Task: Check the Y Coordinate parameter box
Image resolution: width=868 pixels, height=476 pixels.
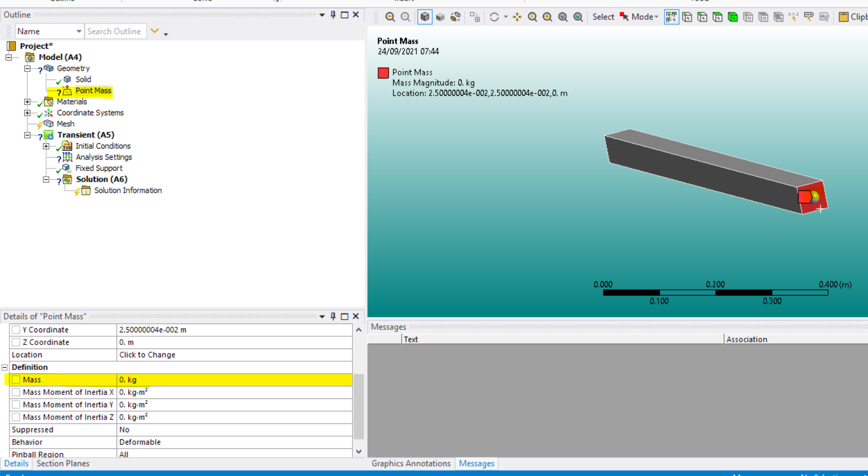Action: point(16,330)
